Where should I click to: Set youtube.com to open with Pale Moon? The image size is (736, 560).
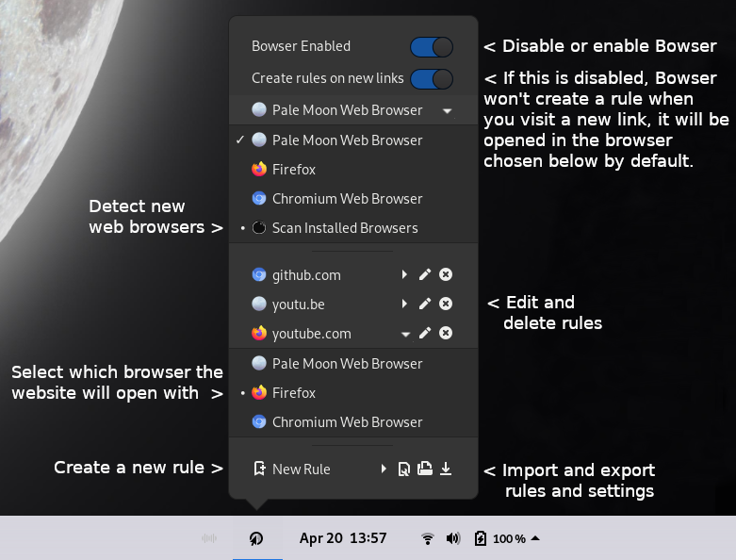tap(353, 363)
